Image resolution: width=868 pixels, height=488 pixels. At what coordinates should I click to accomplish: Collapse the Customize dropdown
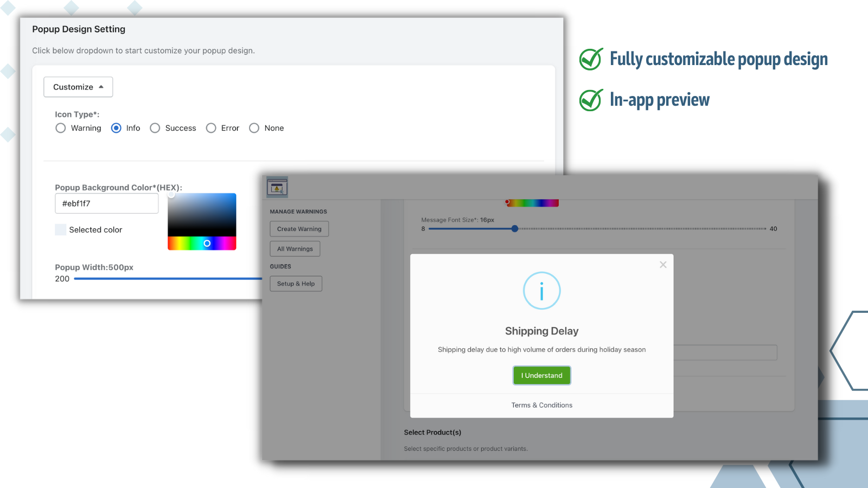click(78, 87)
